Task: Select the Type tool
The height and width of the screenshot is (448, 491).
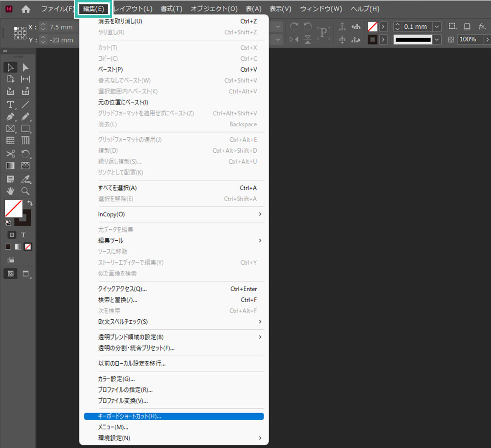Action: point(11,104)
